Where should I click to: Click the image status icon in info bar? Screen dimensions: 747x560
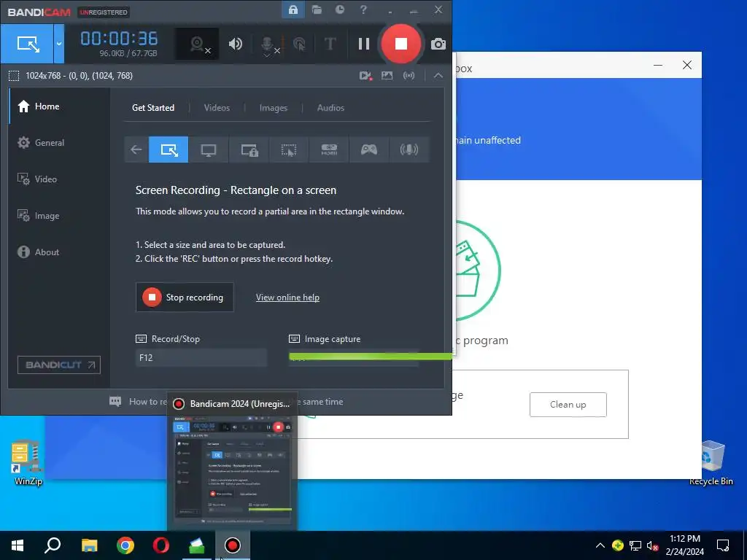pyautogui.click(x=387, y=76)
